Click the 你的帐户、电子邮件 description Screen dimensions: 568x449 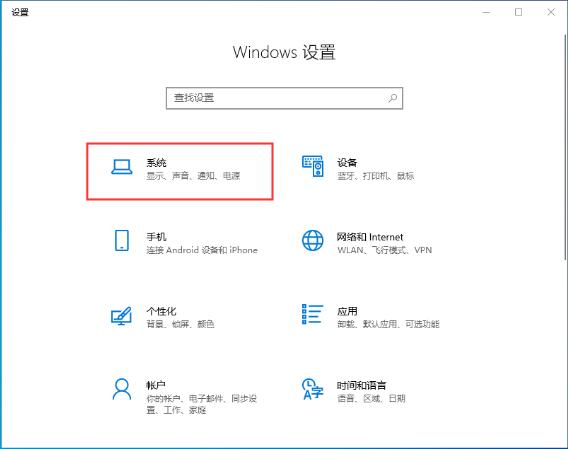201,404
